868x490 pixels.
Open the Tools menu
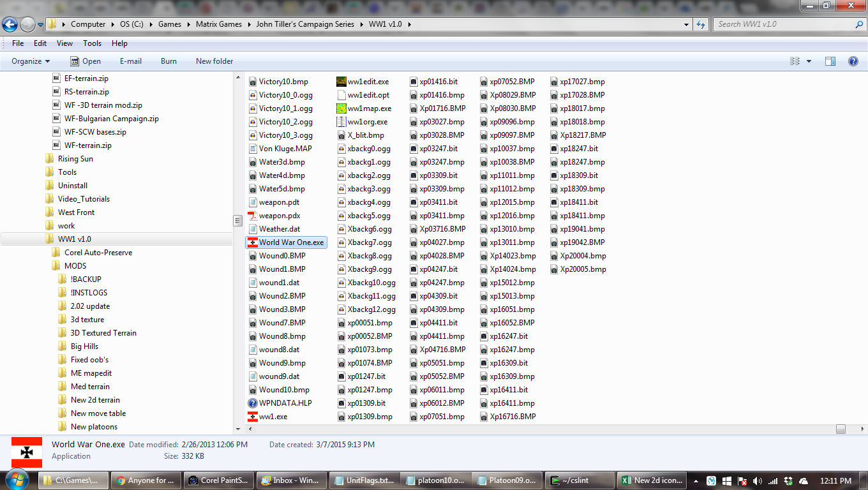92,43
